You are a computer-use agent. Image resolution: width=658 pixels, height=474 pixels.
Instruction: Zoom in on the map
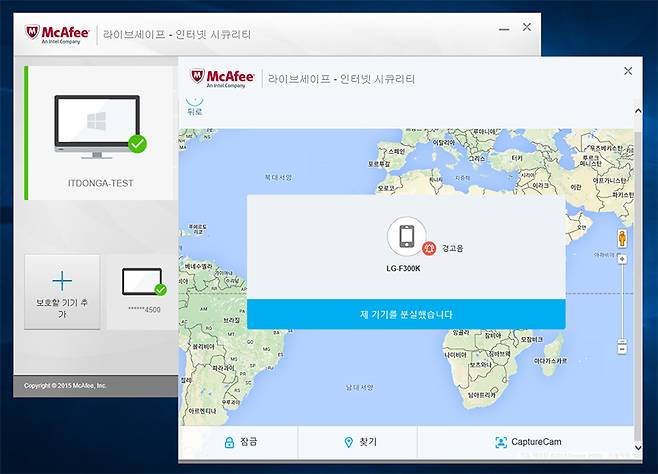point(621,260)
